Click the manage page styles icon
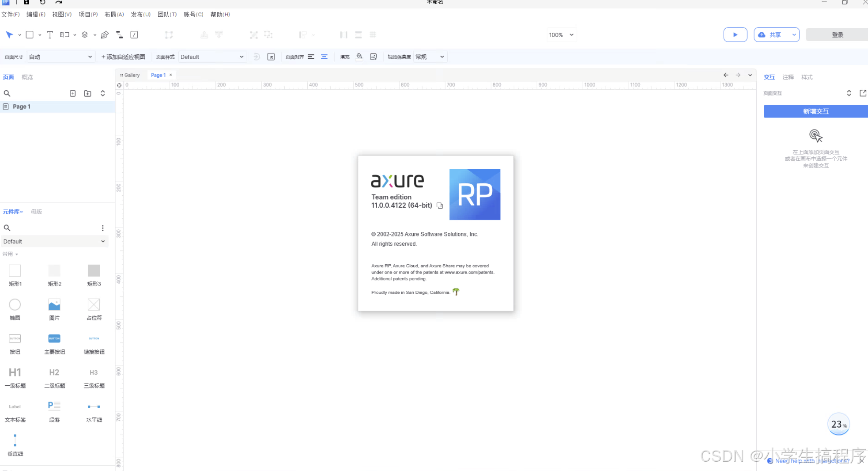 (x=271, y=57)
